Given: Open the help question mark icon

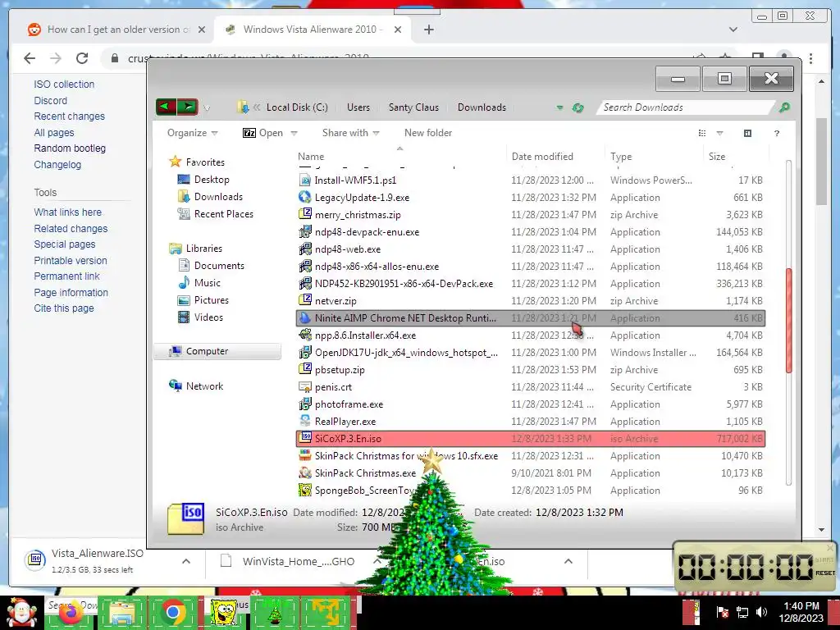Looking at the screenshot, I should tap(776, 134).
